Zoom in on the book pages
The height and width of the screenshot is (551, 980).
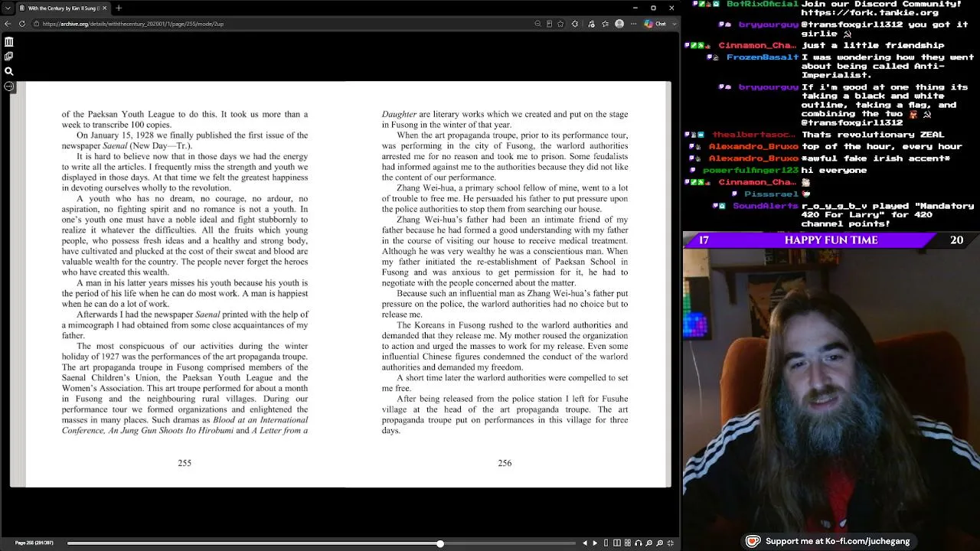660,543
